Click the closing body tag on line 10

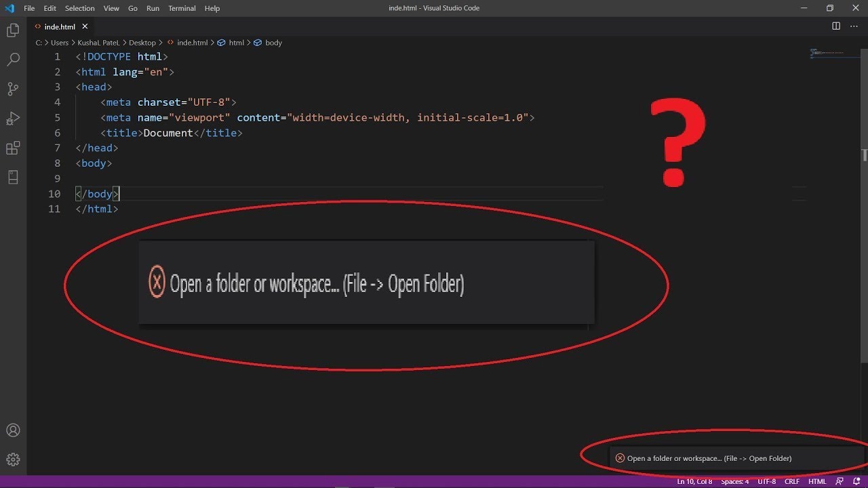point(97,194)
